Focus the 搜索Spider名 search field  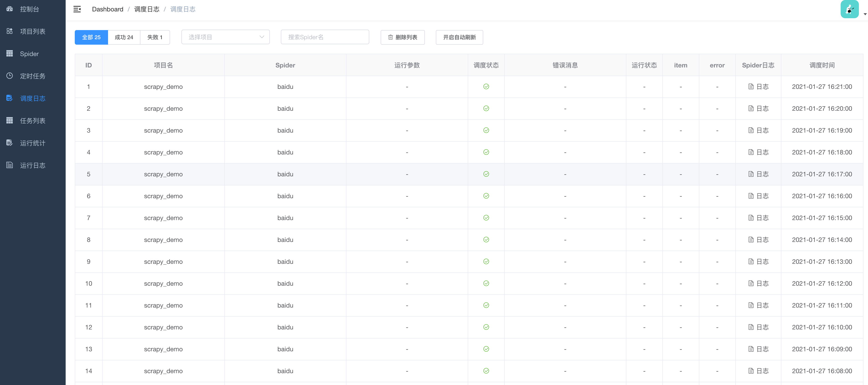(325, 37)
